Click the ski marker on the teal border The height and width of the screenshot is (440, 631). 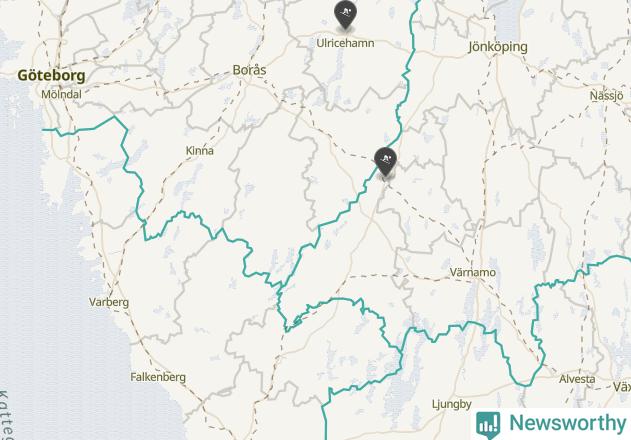point(385,162)
